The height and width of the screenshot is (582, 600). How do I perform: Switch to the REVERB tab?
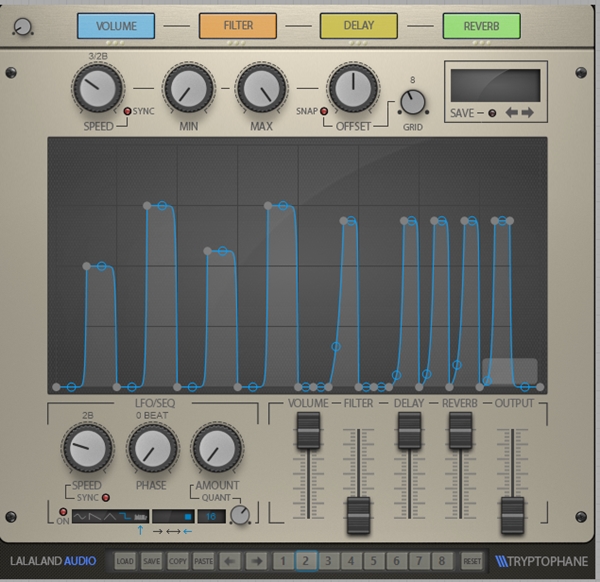tap(481, 26)
